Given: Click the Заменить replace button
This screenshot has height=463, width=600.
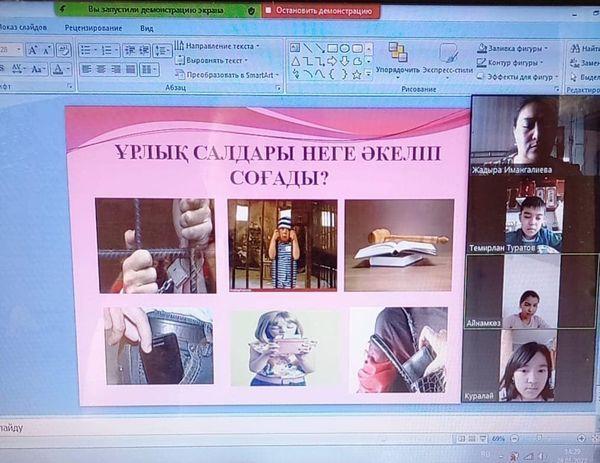Looking at the screenshot, I should pos(585,63).
